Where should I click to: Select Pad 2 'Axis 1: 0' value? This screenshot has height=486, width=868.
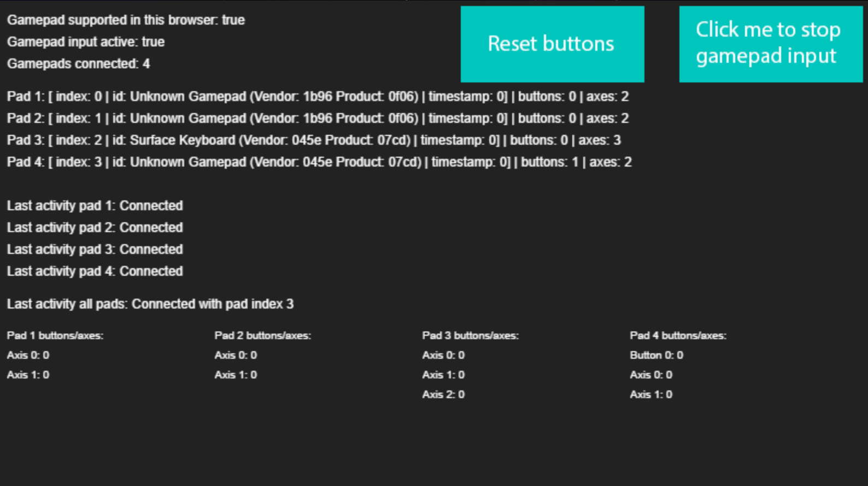pos(236,375)
